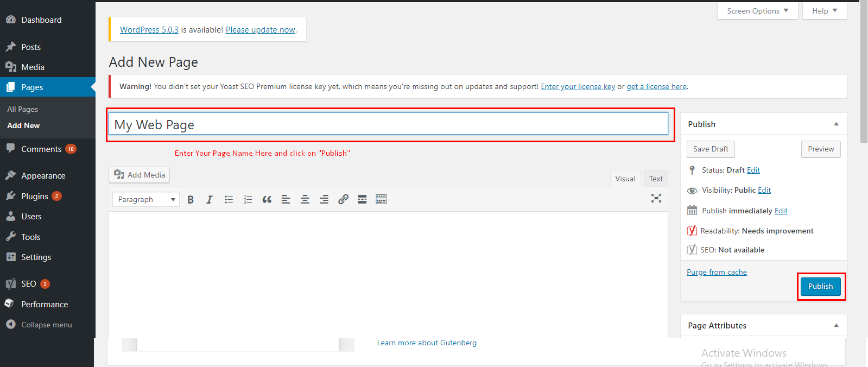The height and width of the screenshot is (367, 868).
Task: Expand Screen Options panel
Action: 758,11
